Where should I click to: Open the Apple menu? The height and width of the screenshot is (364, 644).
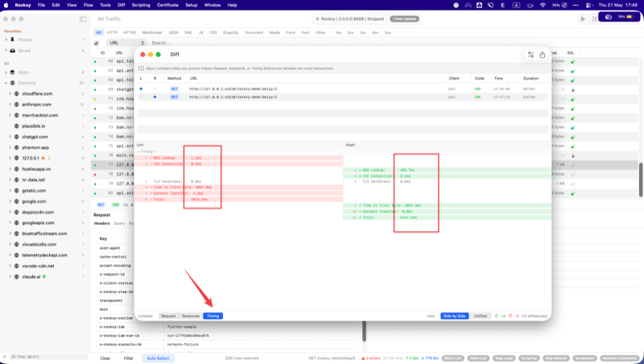(x=6, y=6)
